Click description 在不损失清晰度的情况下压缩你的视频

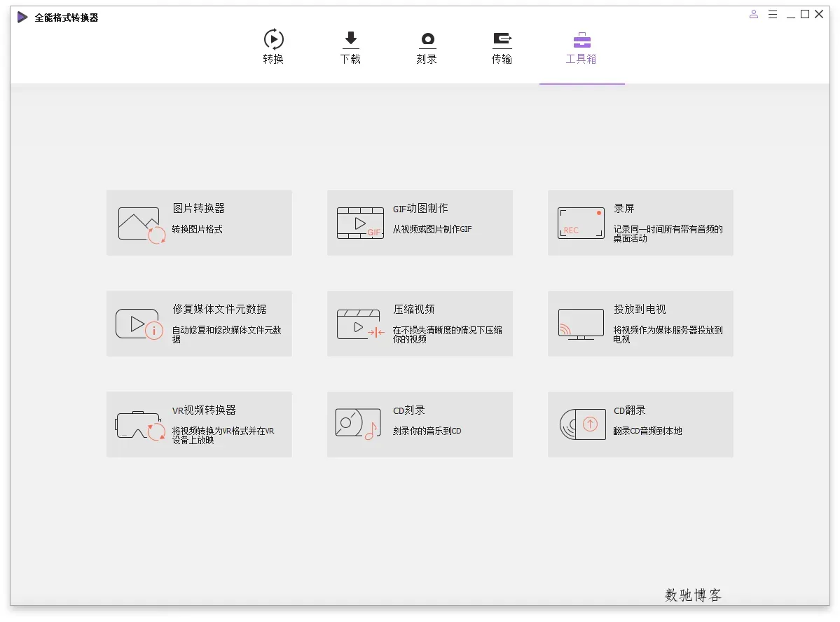pyautogui.click(x=447, y=334)
